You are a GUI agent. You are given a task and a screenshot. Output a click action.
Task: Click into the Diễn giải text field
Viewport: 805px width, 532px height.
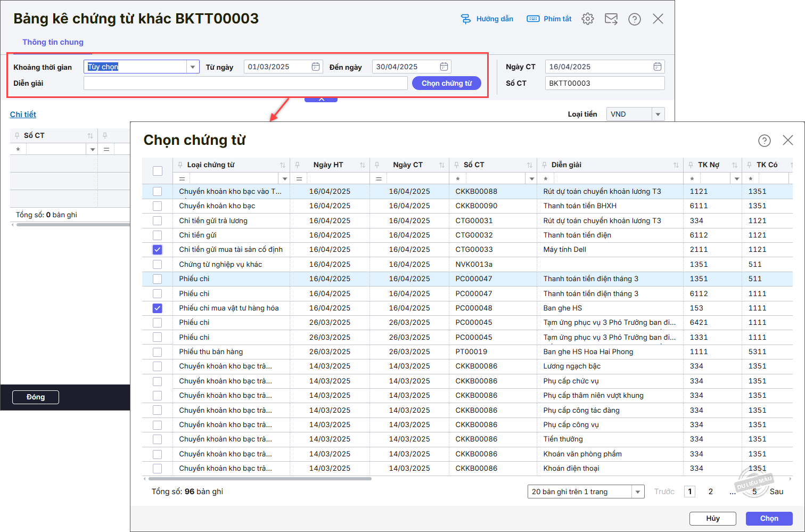(x=245, y=83)
